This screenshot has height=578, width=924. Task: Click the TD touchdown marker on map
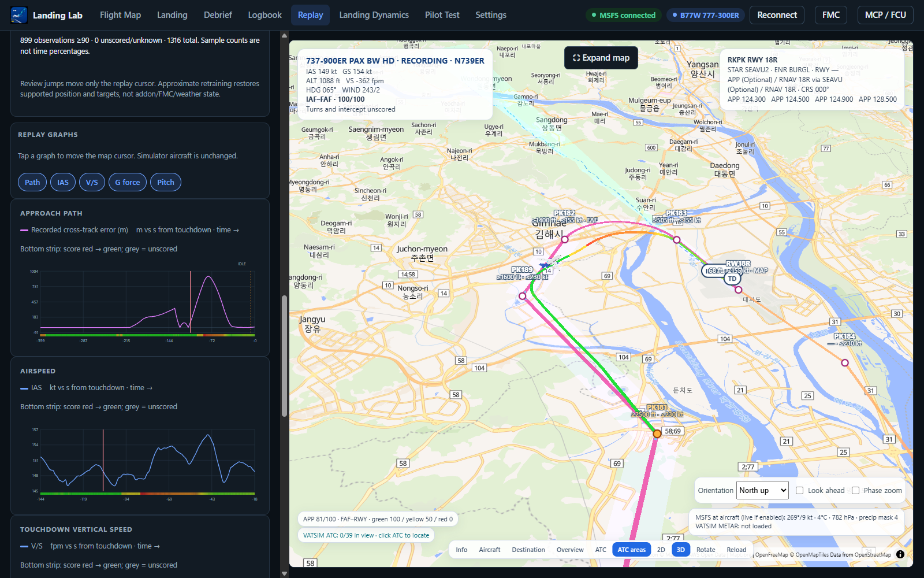[x=732, y=279]
